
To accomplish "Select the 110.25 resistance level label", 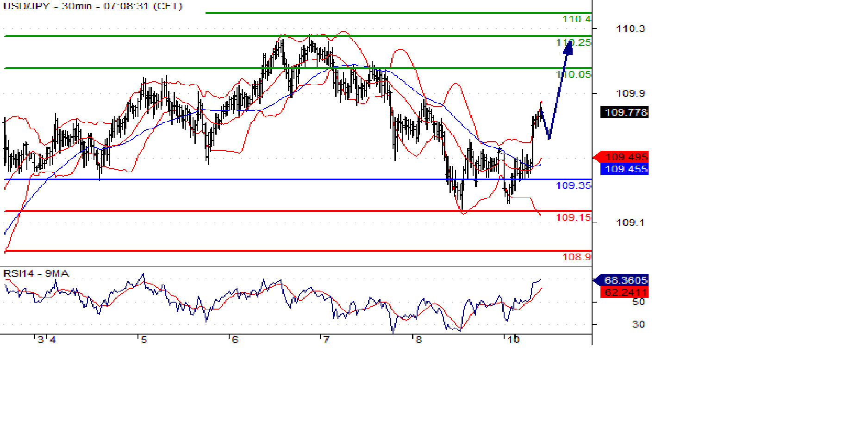I will click(574, 43).
